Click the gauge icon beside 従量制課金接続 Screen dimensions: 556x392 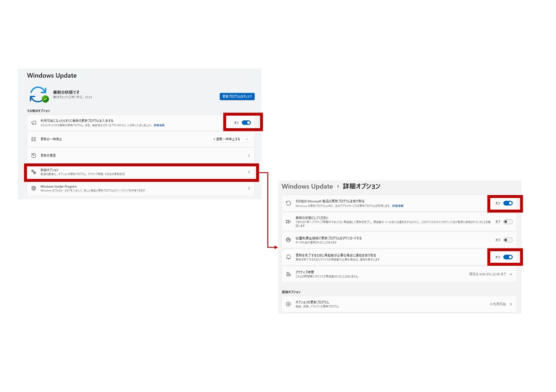(288, 240)
